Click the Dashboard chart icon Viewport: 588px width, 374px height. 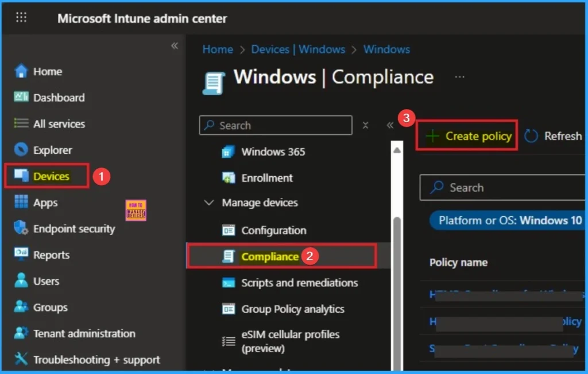[21, 97]
